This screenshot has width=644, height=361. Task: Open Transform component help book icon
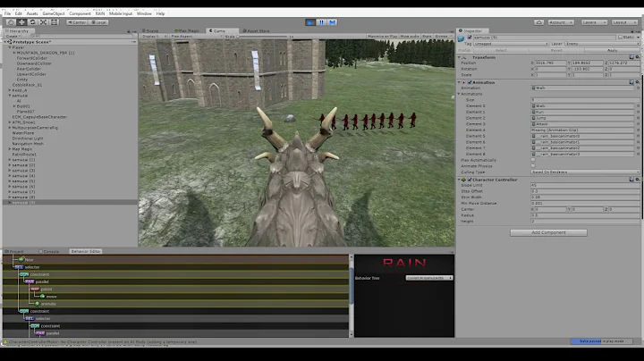coord(631,57)
